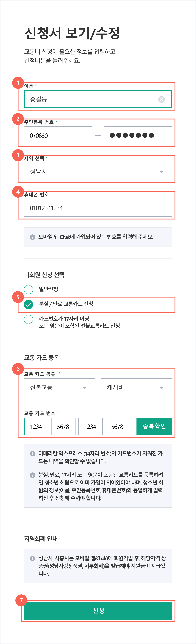Open the 선불교통 card type dropdown
The image size is (196, 644).
[x=59, y=387]
